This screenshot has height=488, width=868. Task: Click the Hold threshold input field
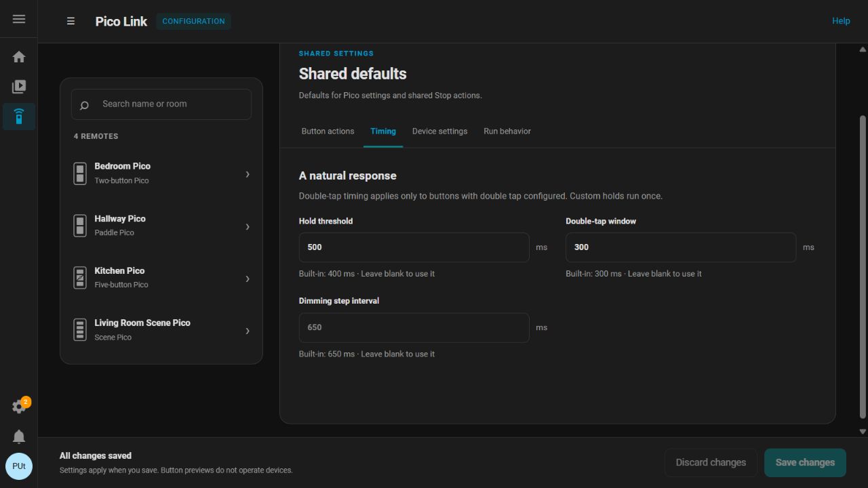point(414,247)
